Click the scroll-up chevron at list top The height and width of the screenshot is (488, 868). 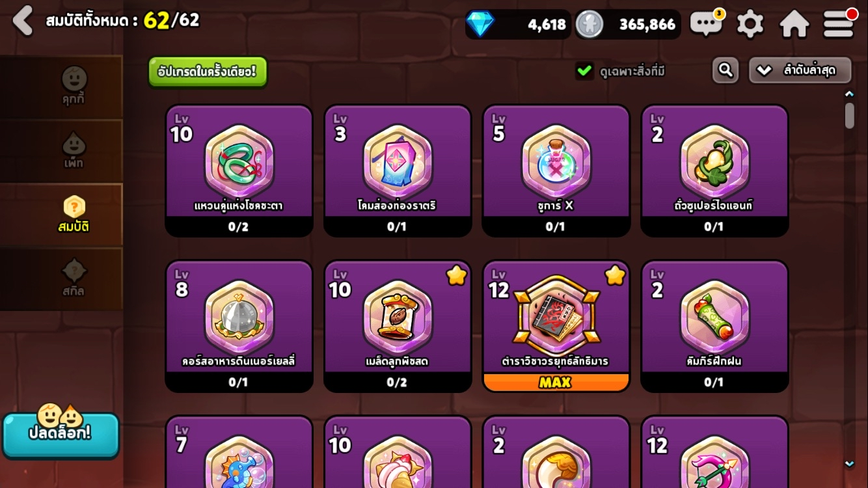849,94
